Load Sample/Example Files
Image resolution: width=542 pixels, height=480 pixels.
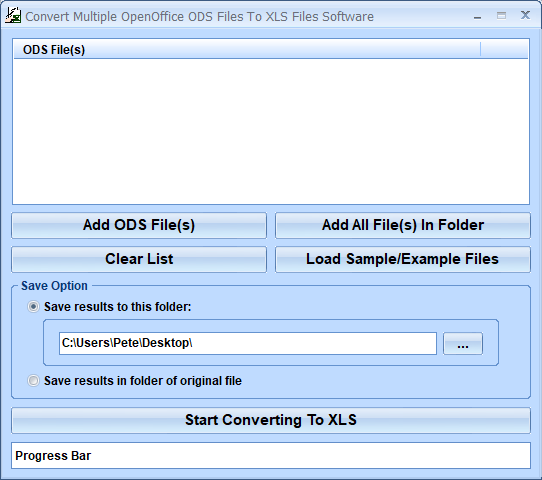tap(403, 259)
